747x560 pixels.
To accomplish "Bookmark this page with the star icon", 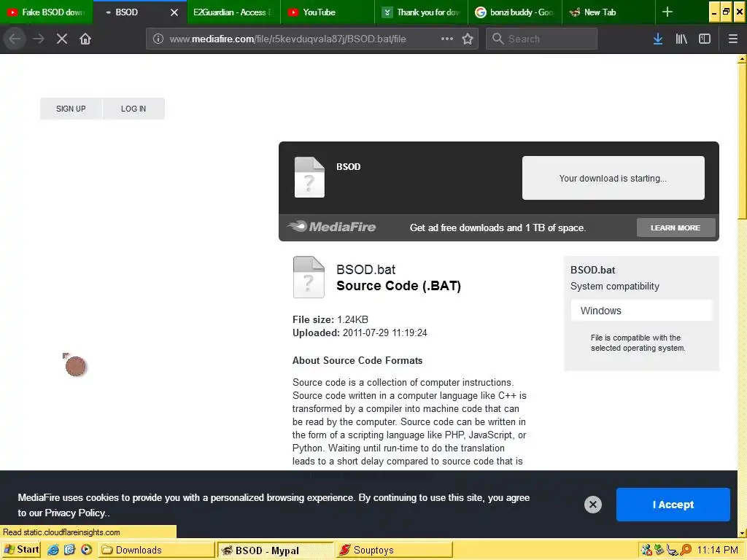I will point(468,39).
